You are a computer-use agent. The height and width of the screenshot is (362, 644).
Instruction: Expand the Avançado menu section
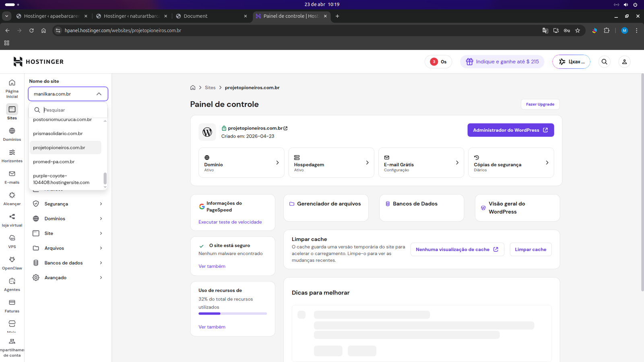[x=68, y=278]
